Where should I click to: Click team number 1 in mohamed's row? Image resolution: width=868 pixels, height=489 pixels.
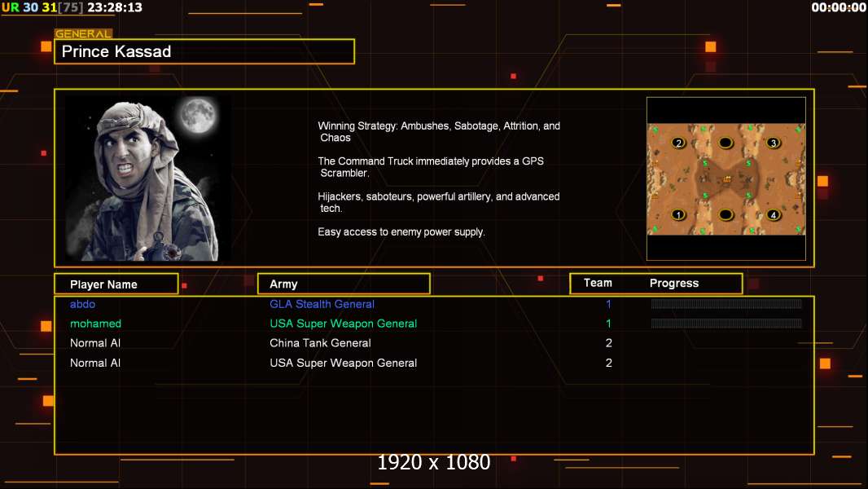pos(608,324)
